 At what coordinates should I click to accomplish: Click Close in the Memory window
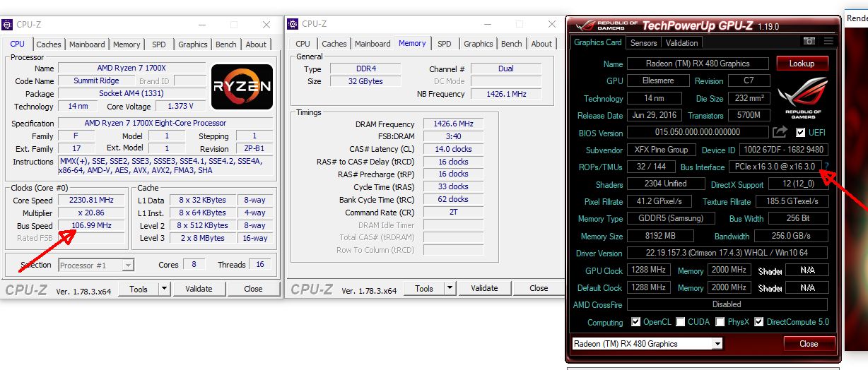(539, 288)
